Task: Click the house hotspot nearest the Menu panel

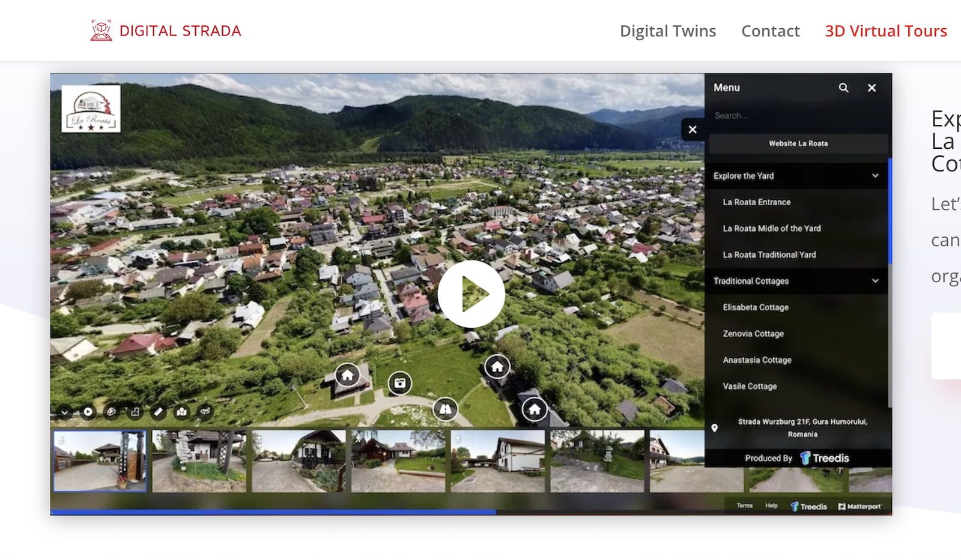Action: pos(535,410)
